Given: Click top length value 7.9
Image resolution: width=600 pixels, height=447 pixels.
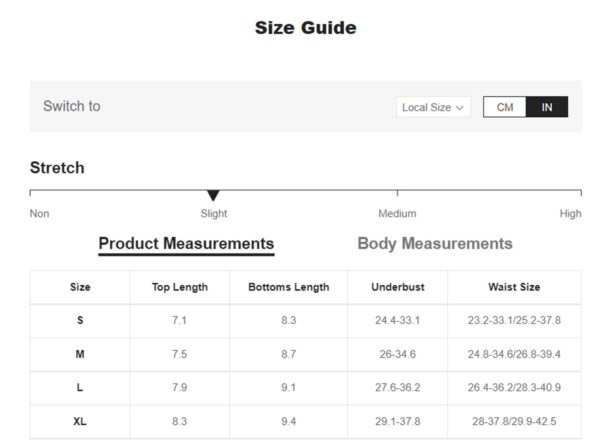Looking at the screenshot, I should click(x=179, y=388).
